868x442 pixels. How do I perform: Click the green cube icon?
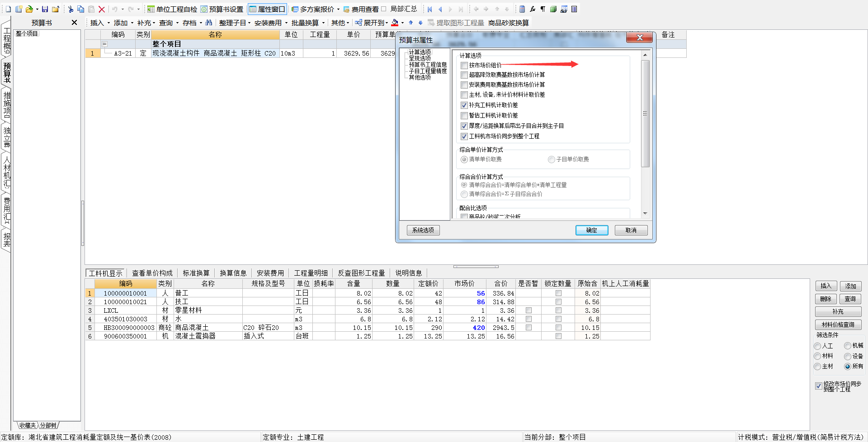553,9
